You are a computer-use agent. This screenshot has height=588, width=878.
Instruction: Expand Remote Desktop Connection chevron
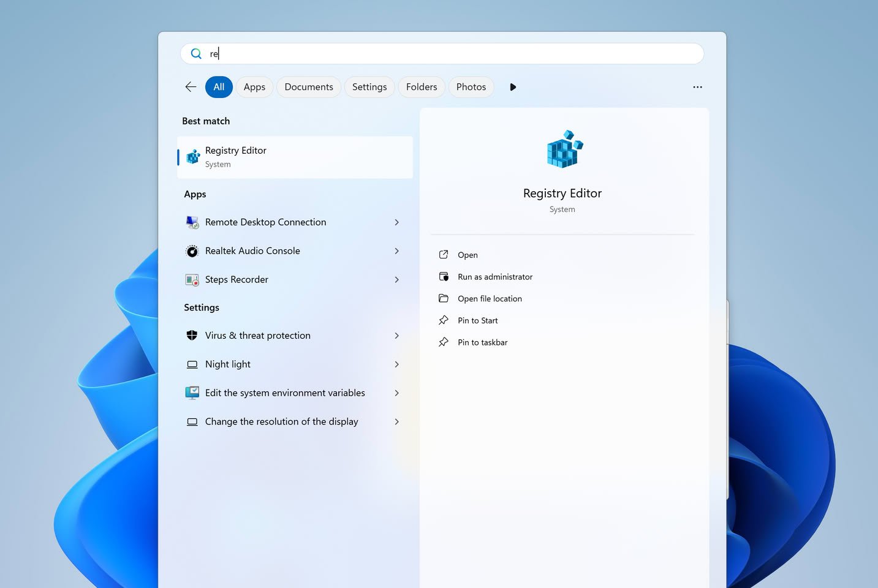[397, 222]
